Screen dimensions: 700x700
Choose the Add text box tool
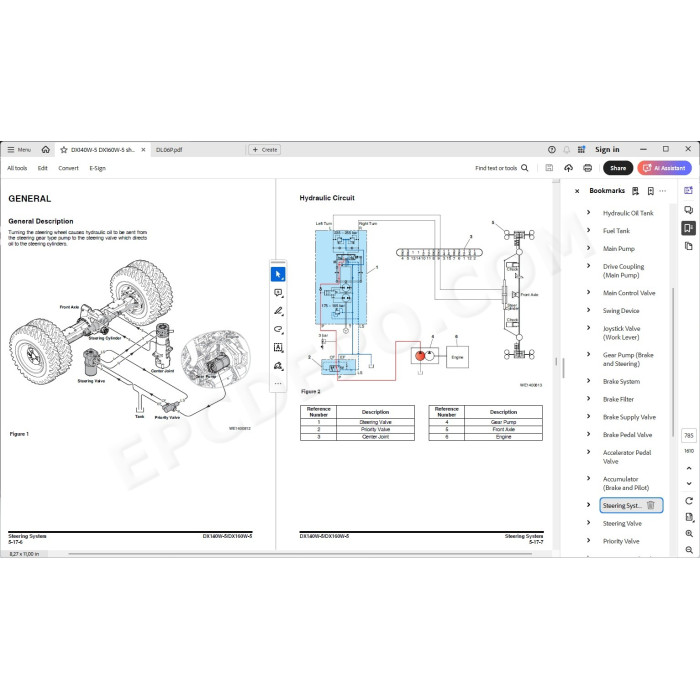278,347
